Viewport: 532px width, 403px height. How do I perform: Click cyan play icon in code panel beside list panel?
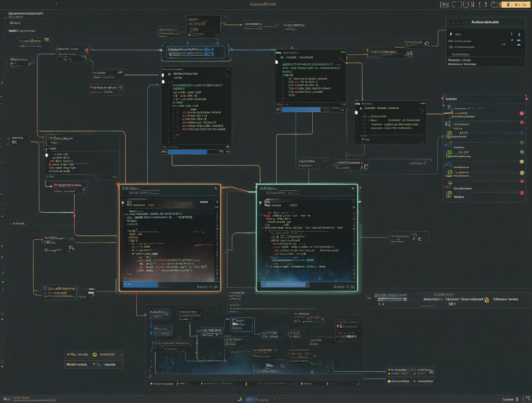(361, 108)
